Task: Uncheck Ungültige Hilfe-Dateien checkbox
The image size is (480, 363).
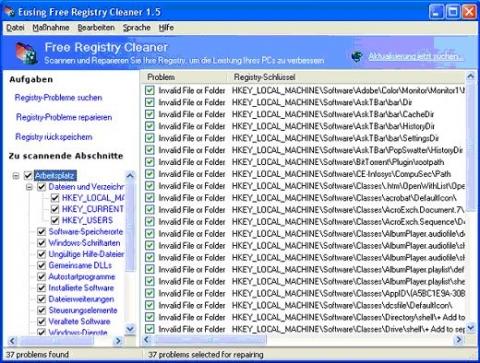Action: 41,254
